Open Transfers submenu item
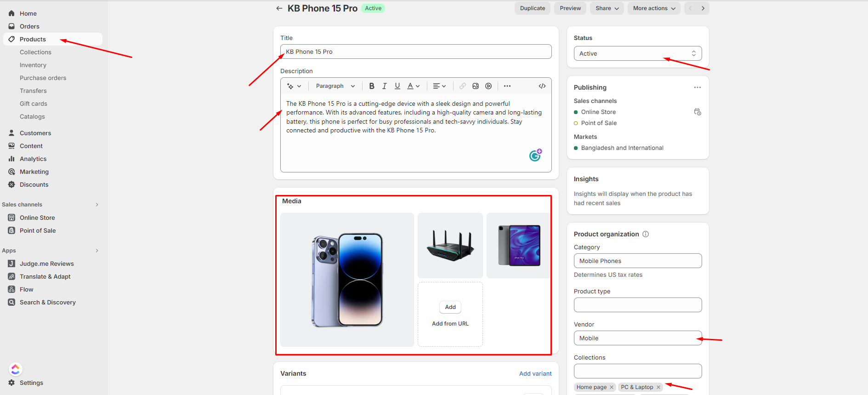 pos(33,91)
